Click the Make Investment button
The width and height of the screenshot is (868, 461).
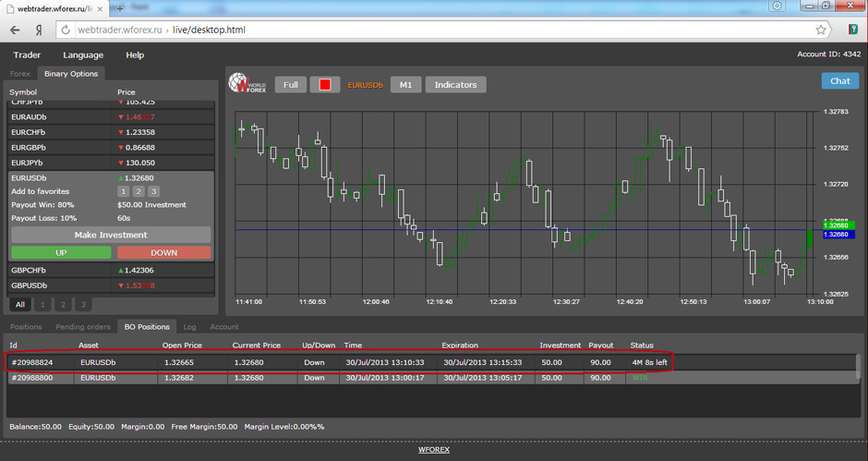tap(111, 235)
